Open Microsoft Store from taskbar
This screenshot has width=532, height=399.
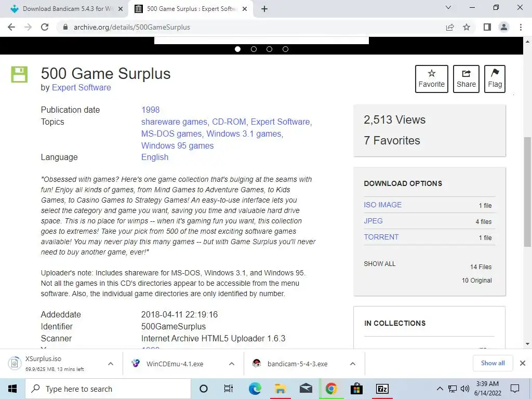356,389
